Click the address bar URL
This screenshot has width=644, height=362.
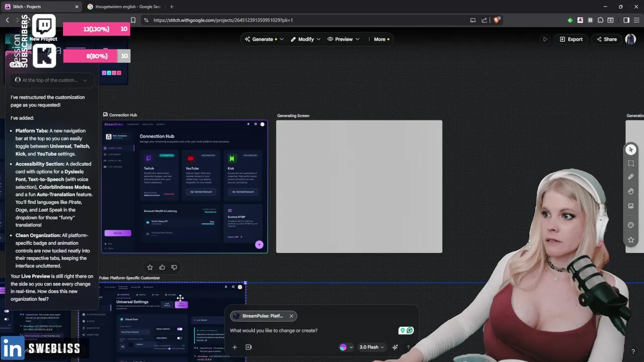point(223,20)
